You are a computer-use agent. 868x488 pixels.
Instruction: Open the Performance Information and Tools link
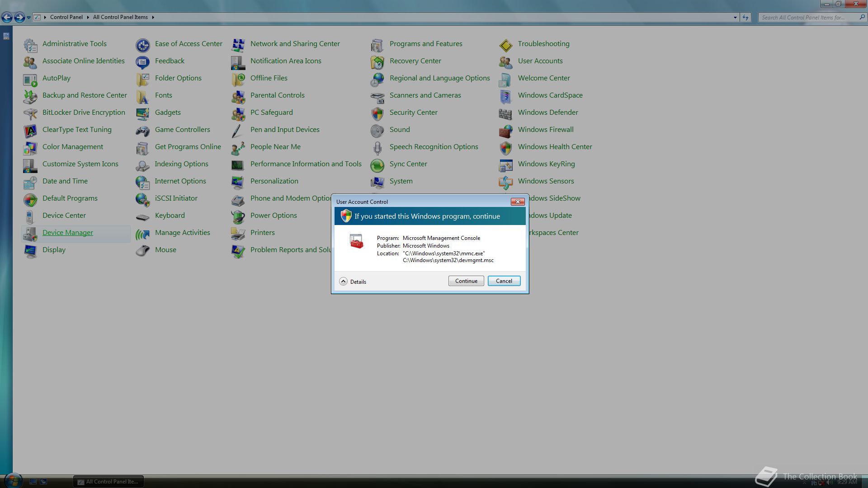[x=306, y=164]
